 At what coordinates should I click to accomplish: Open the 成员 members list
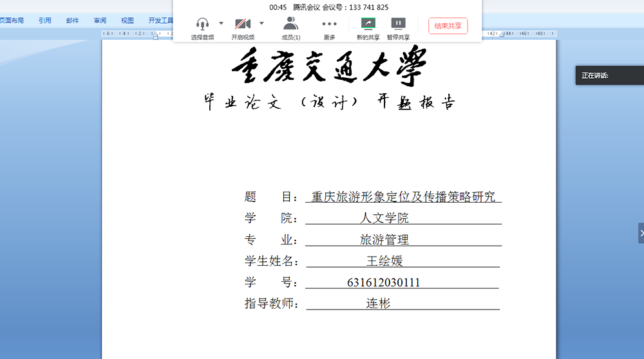(x=291, y=24)
